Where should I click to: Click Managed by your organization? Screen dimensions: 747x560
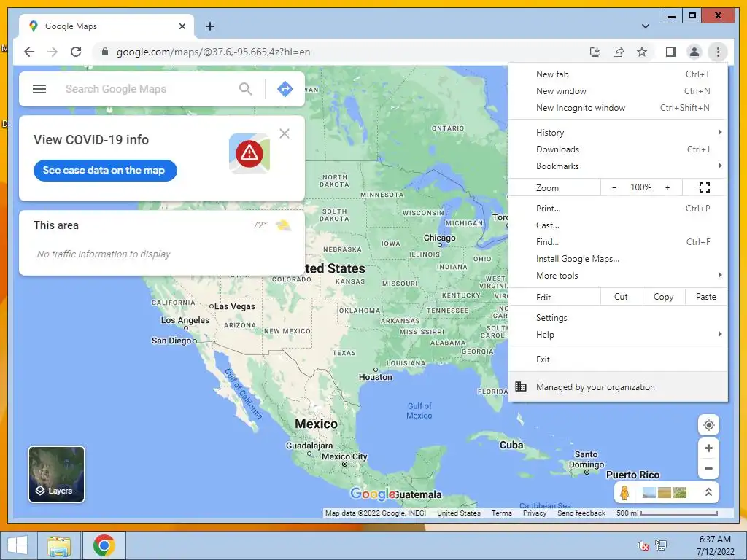point(618,386)
